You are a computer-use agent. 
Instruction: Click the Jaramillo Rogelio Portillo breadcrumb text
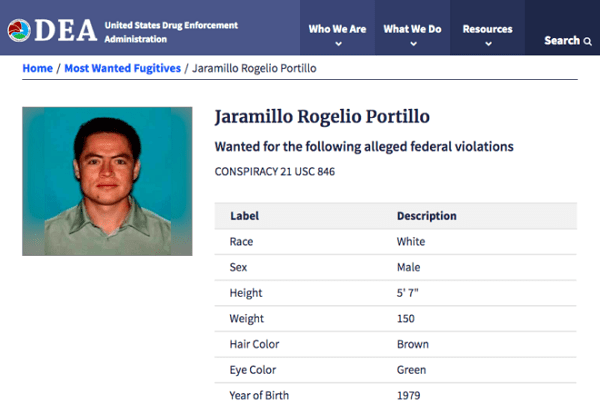[254, 68]
